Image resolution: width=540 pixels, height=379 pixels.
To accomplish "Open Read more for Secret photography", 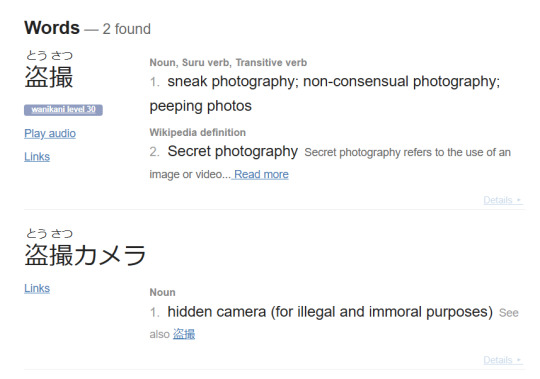I will coord(261,175).
